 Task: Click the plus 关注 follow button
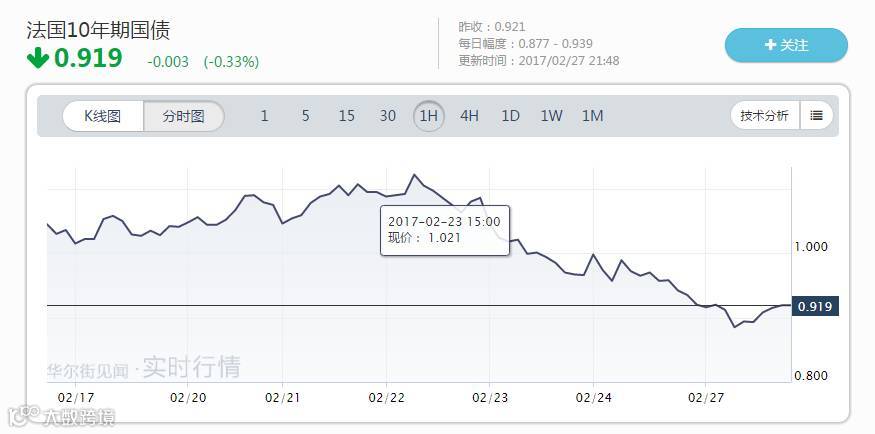pos(786,45)
